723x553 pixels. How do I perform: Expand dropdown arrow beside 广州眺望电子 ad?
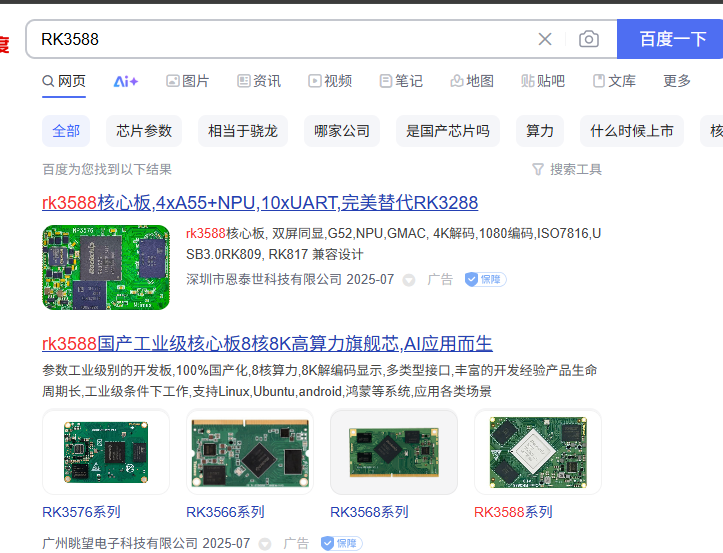point(265,544)
